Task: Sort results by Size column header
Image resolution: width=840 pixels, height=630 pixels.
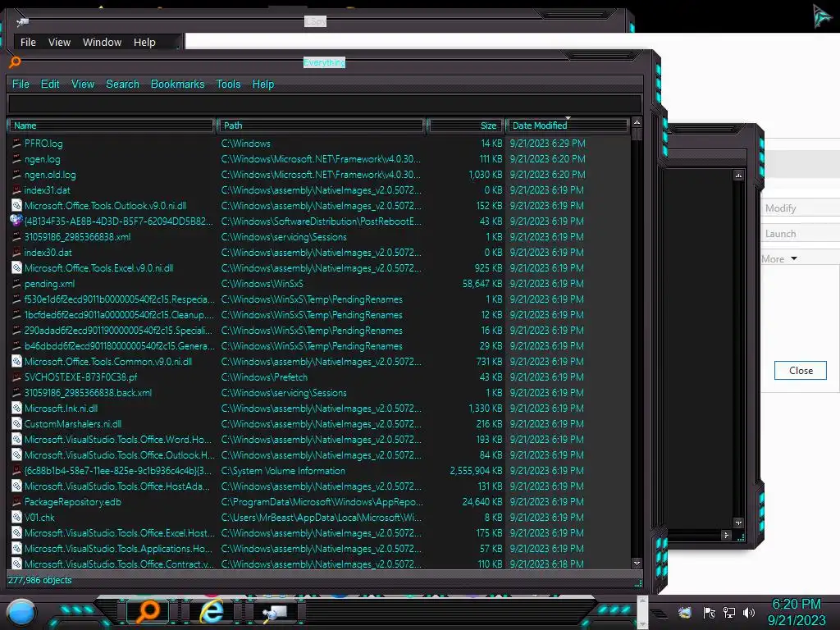Action: tap(465, 126)
